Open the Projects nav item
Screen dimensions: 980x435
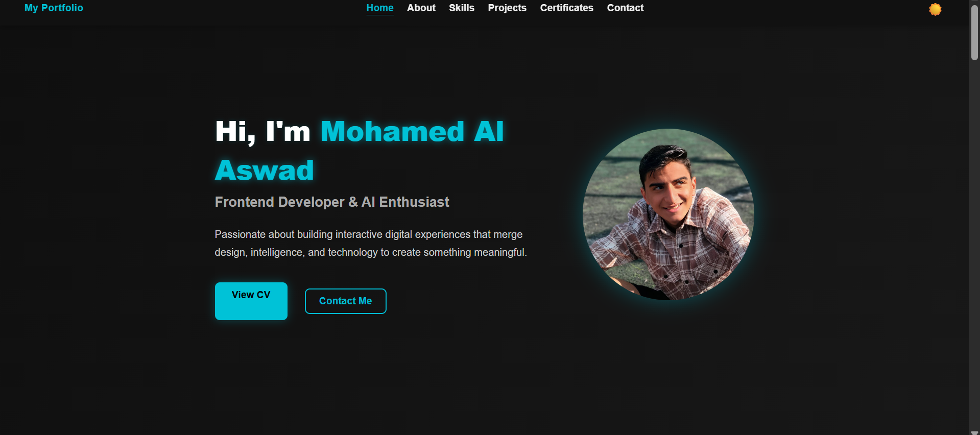[x=507, y=8]
